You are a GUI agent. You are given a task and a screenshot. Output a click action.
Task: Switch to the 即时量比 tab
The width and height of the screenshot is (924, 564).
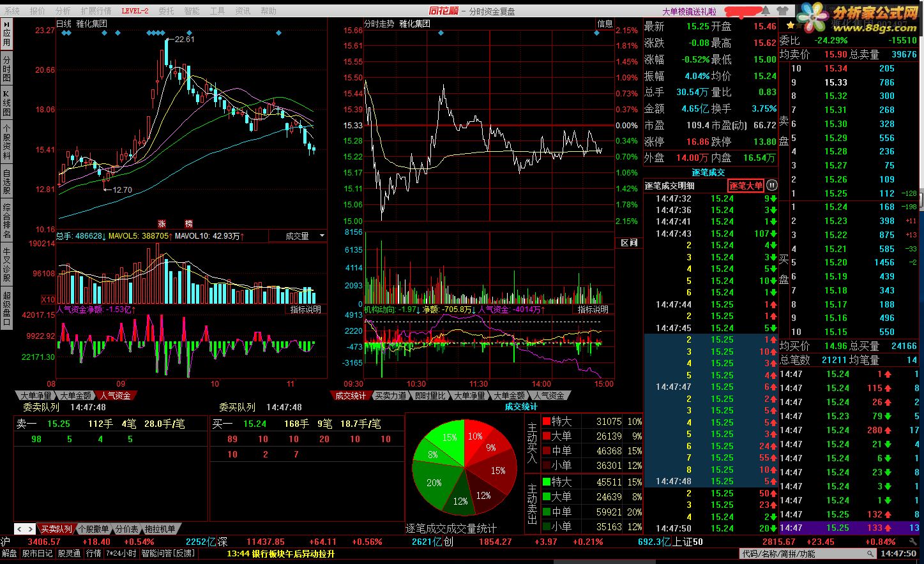pos(430,396)
